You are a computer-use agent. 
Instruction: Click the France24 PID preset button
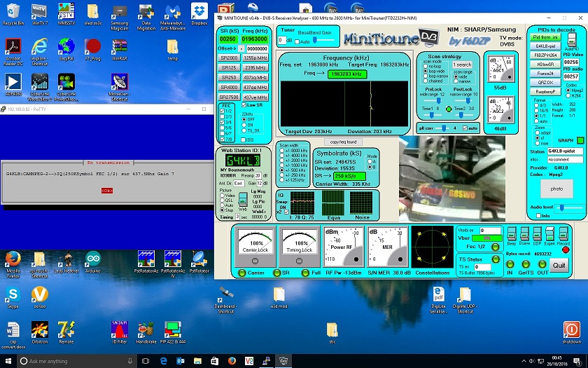tap(545, 74)
